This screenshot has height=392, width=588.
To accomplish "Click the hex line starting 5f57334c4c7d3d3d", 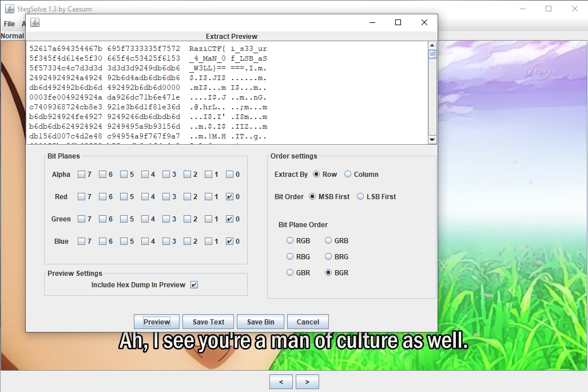I will click(x=148, y=68).
